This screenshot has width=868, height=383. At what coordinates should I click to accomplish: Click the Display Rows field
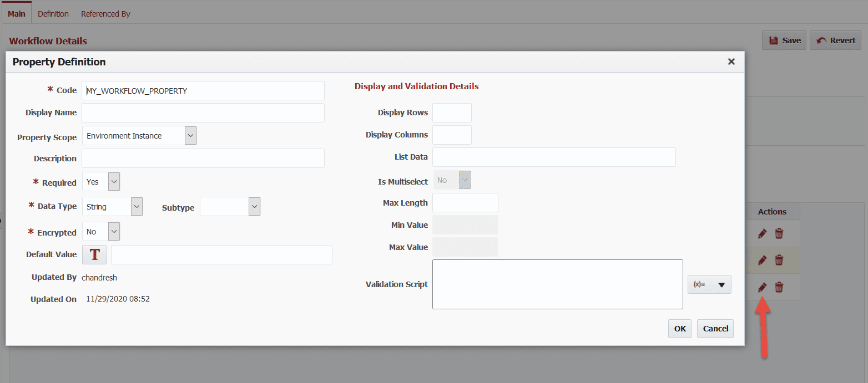pyautogui.click(x=452, y=113)
